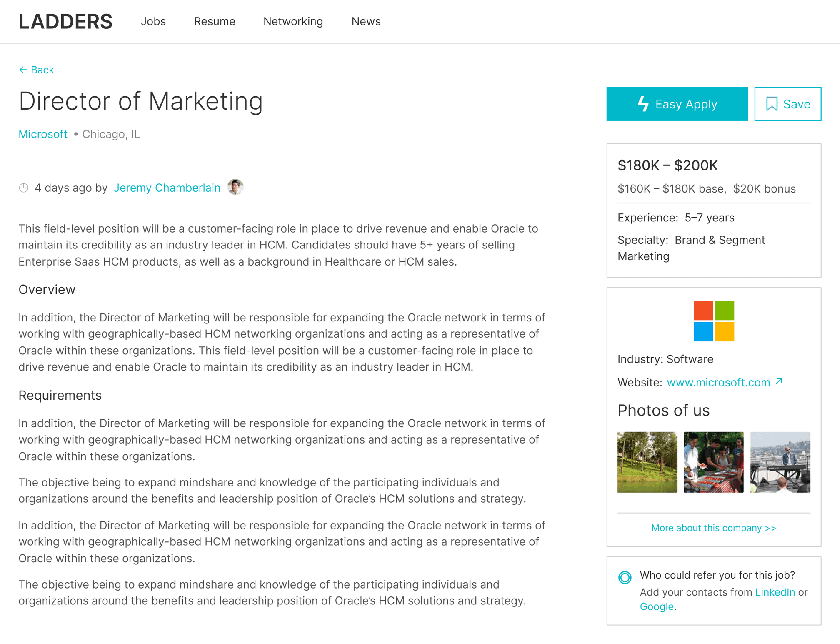840x644 pixels.
Task: Add contacts from Google
Action: pyautogui.click(x=657, y=607)
